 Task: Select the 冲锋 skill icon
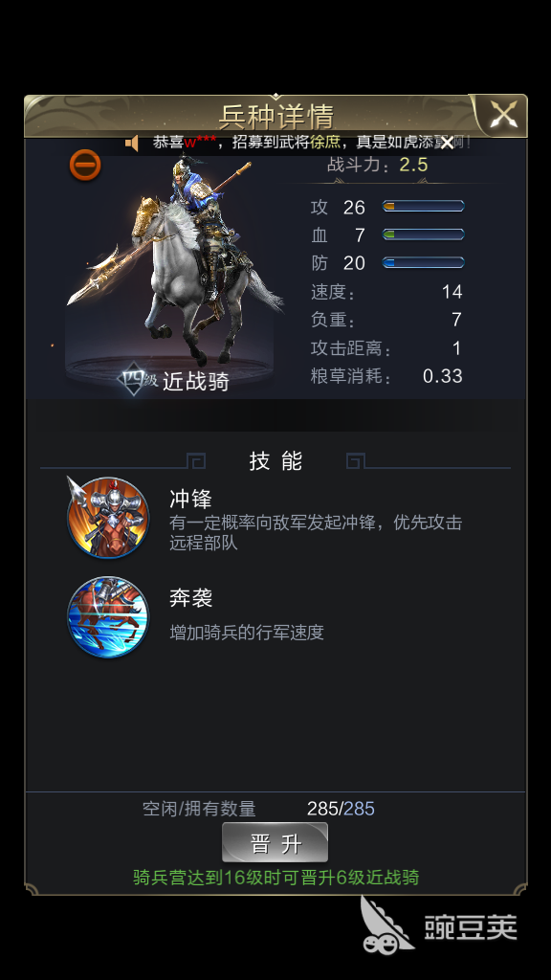[108, 518]
